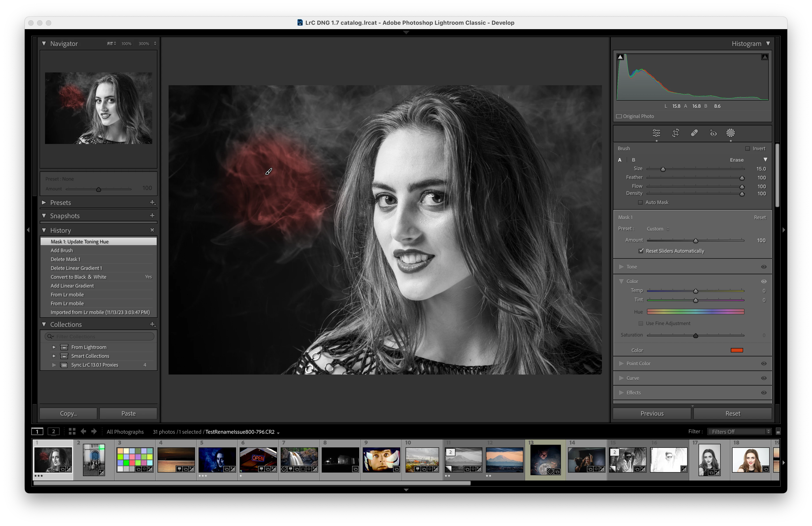
Task: Enable the Auto Mask checkbox
Action: pyautogui.click(x=640, y=202)
